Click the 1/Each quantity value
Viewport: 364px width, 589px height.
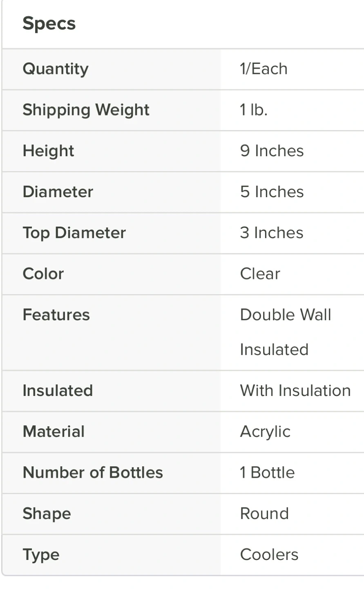(x=264, y=69)
